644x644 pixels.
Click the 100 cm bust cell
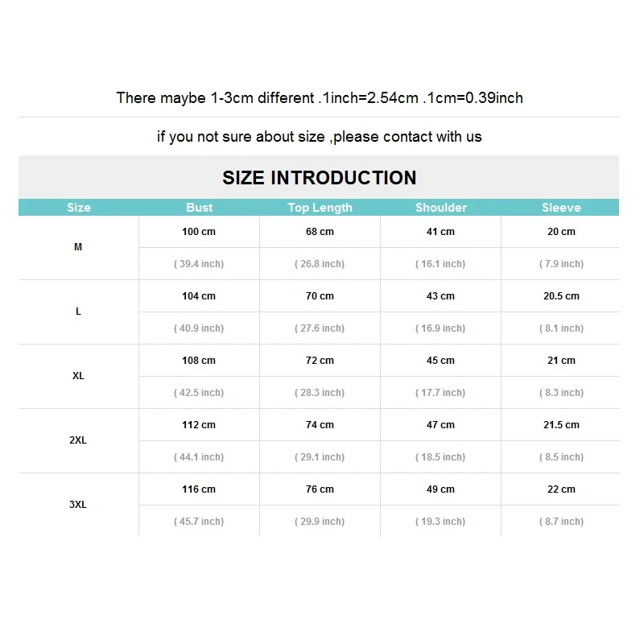pyautogui.click(x=199, y=232)
